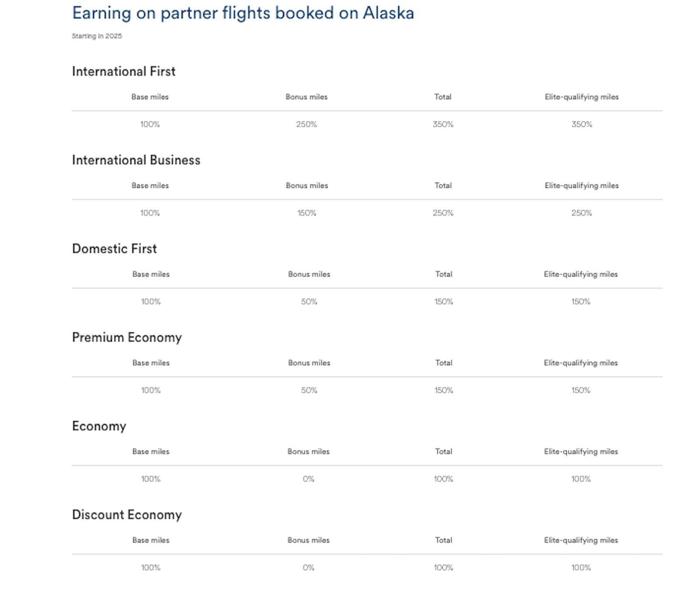Select the International First section heading
Image resolution: width=700 pixels, height=598 pixels.
(123, 71)
